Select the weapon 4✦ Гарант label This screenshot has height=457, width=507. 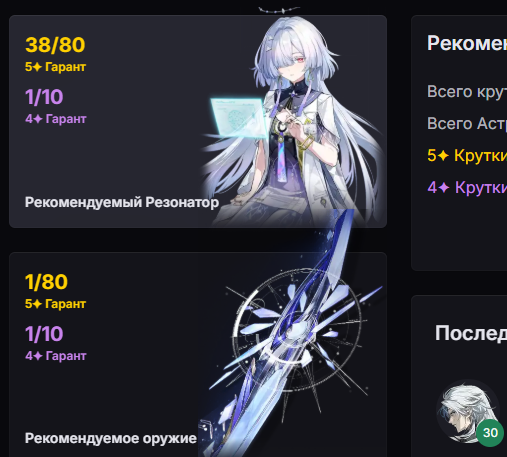tap(56, 356)
